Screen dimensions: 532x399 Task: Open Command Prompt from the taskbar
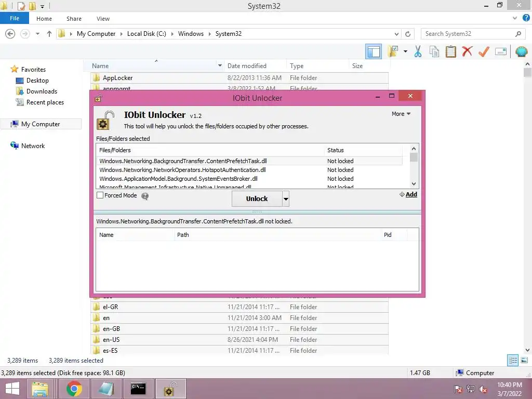tap(138, 389)
